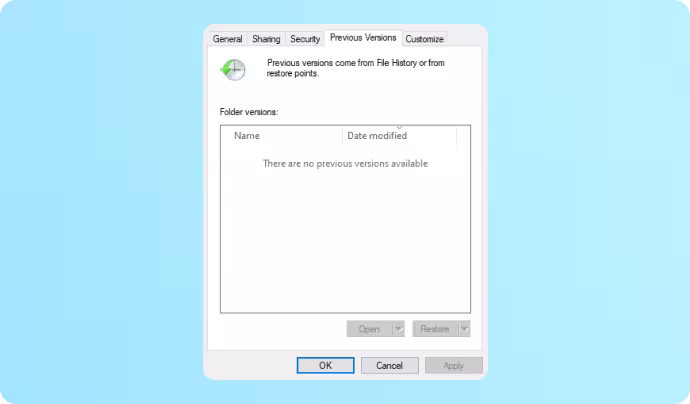Image resolution: width=690 pixels, height=404 pixels.
Task: Click the sort arrow above Date modified
Action: (x=400, y=127)
